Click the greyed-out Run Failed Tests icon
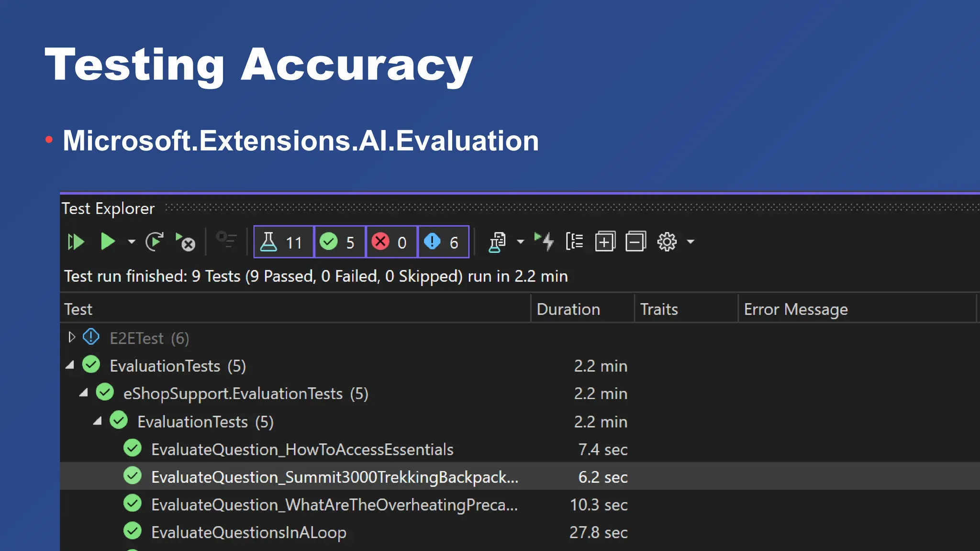 (x=226, y=240)
